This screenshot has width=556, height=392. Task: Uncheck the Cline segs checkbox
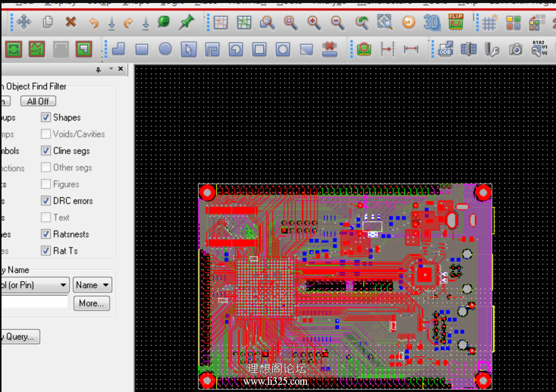click(46, 151)
